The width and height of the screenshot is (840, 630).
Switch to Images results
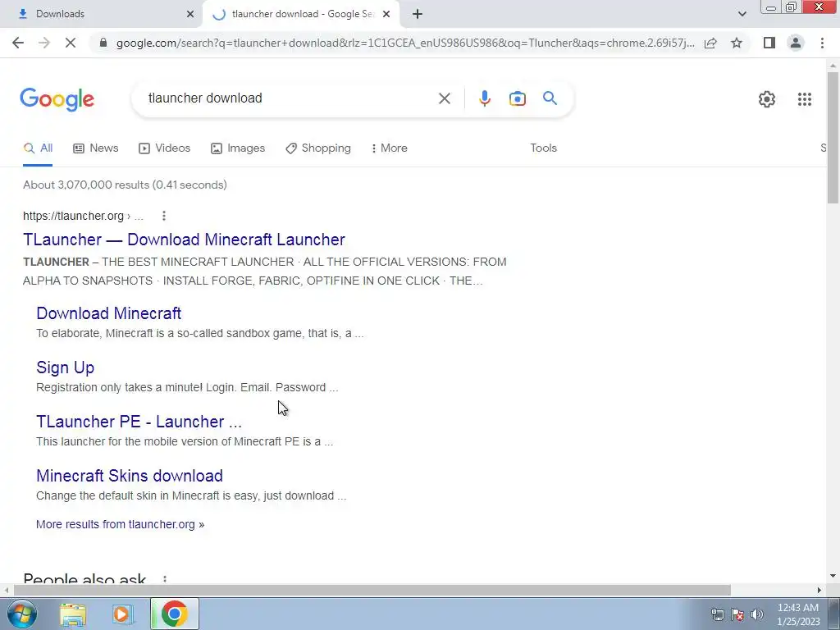[x=237, y=148]
